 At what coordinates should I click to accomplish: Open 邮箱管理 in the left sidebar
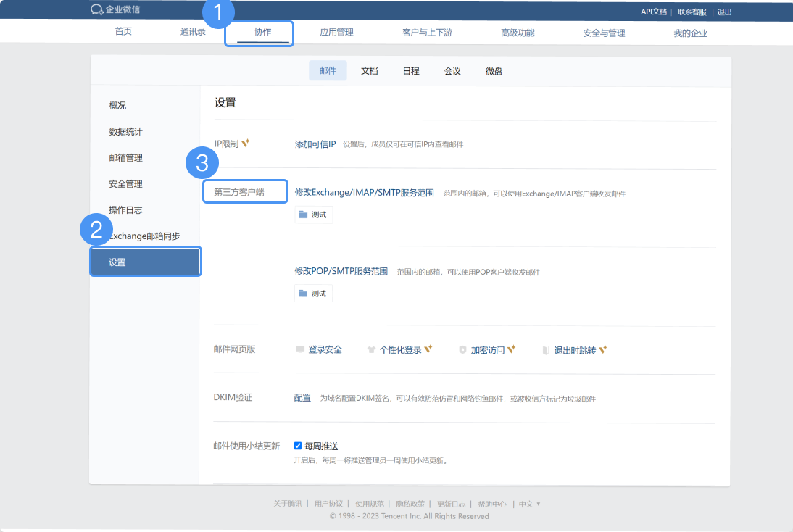pos(126,158)
